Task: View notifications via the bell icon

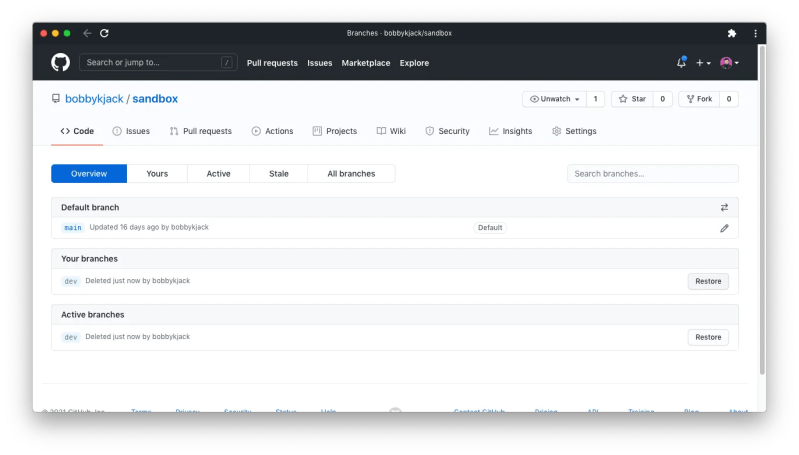Action: 681,63
